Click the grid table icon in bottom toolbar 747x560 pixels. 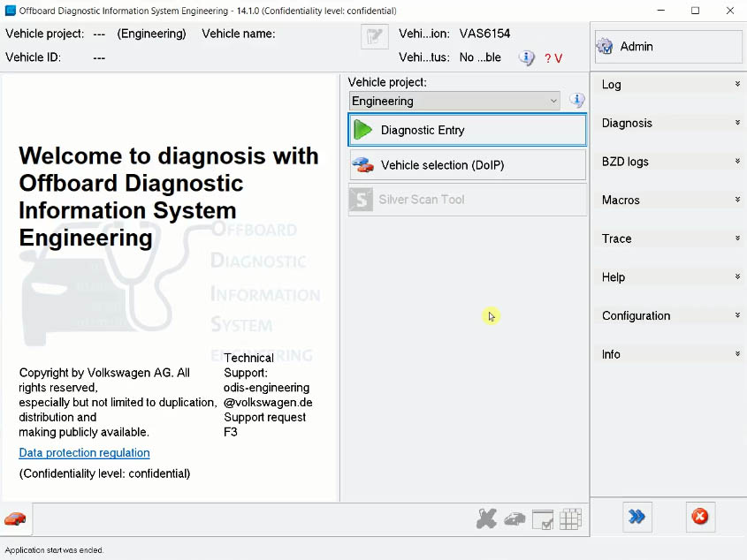(570, 519)
